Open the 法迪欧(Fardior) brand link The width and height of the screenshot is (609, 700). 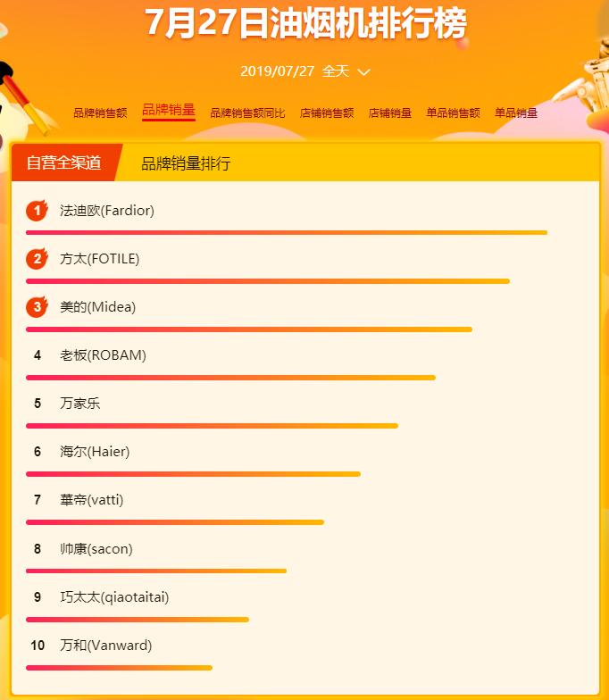point(107,211)
